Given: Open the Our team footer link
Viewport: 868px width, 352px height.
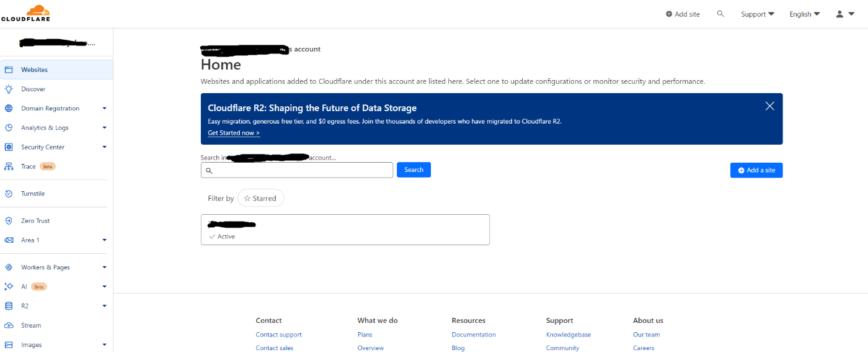Looking at the screenshot, I should click(x=647, y=335).
